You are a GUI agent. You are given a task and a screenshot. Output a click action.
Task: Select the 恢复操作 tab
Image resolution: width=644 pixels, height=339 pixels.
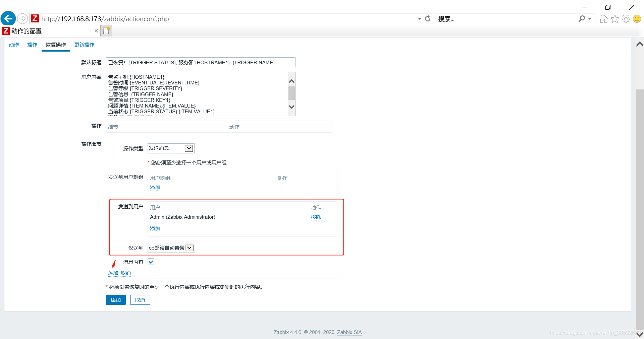(x=56, y=45)
